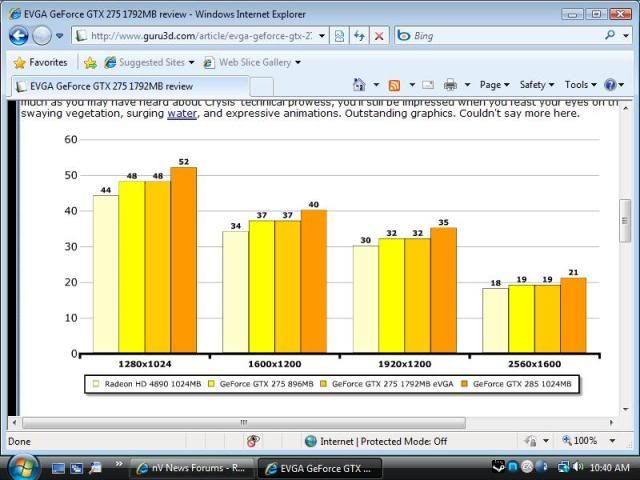Expand the Page menu dropdown

(494, 85)
